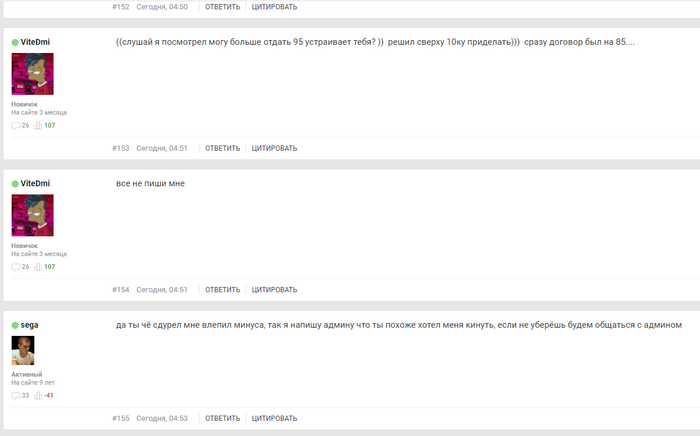
Task: Quote post #154 with ЦИТИРОВАТЬ
Action: (274, 290)
